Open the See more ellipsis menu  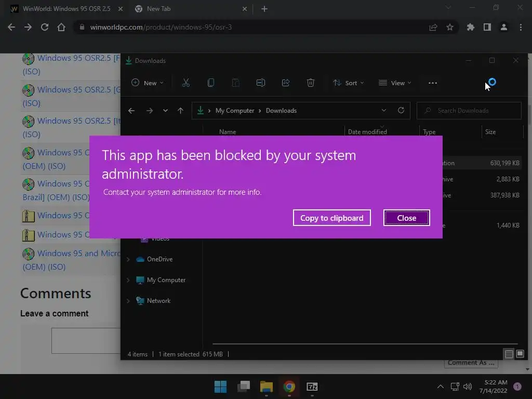[x=433, y=83]
